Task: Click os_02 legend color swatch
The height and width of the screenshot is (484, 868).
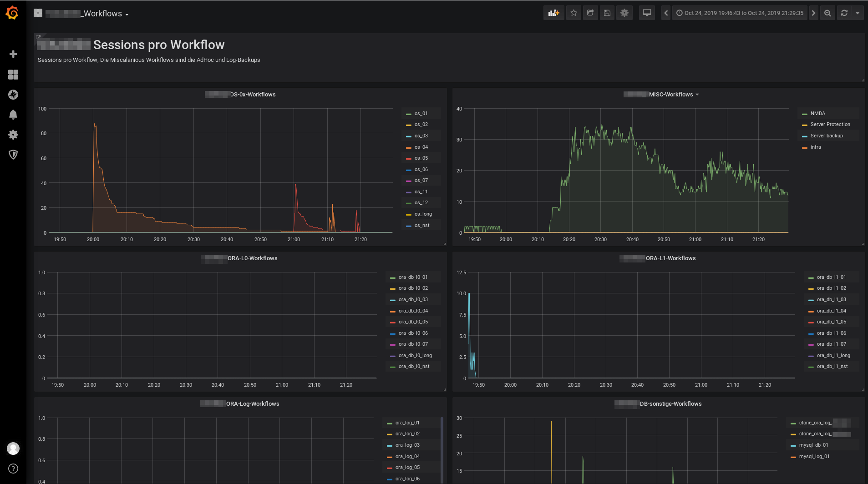Action: (408, 125)
